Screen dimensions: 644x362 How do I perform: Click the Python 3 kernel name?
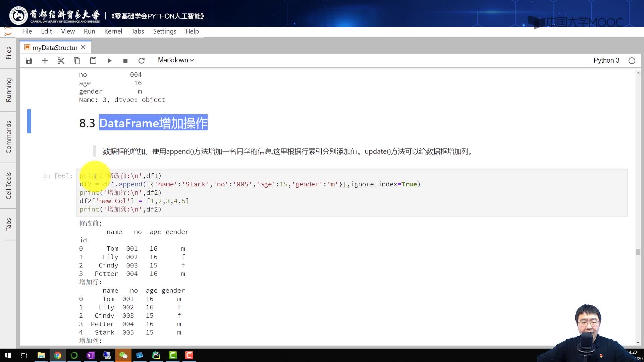click(x=606, y=60)
